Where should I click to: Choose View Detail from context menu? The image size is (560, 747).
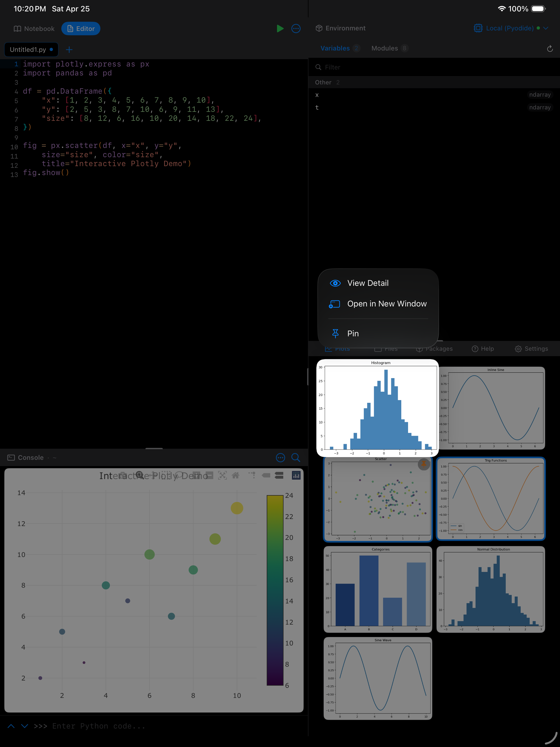[378, 283]
